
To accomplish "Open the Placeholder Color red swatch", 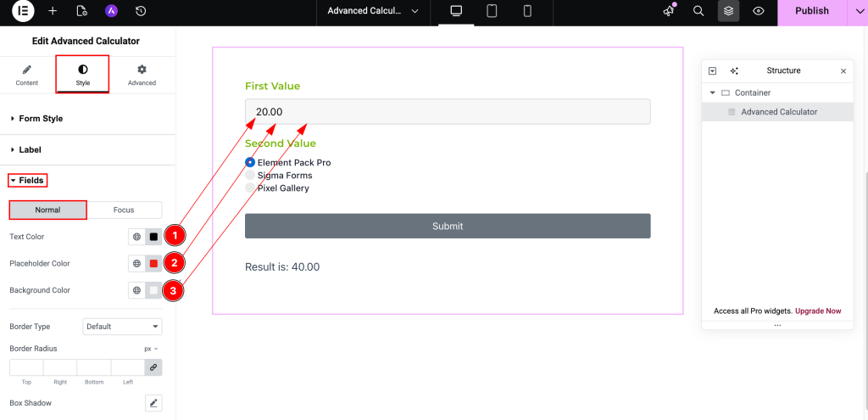I will [153, 264].
